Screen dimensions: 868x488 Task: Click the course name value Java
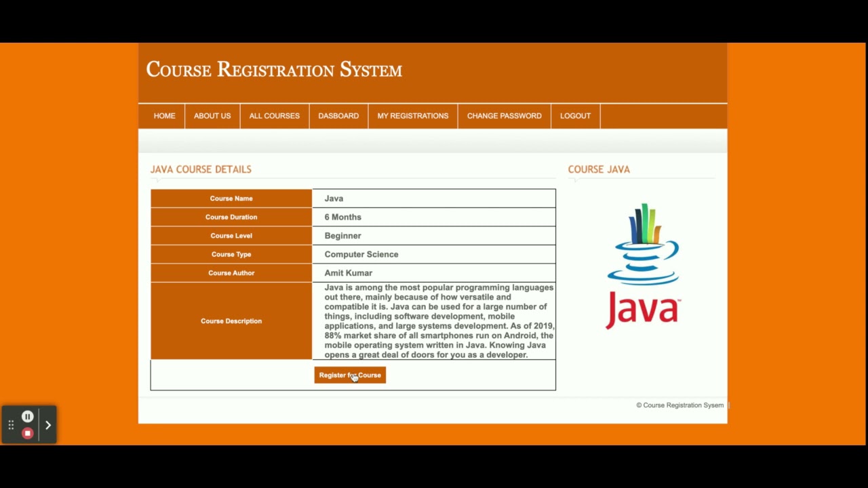334,199
